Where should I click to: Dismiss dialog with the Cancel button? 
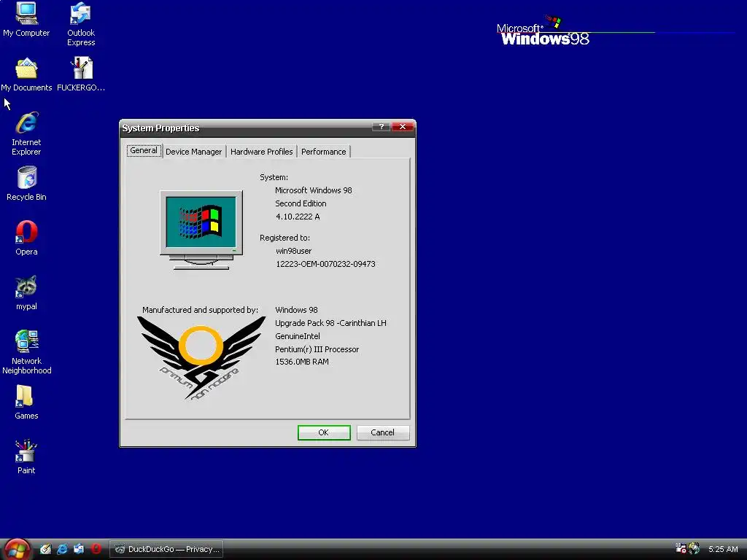point(382,432)
